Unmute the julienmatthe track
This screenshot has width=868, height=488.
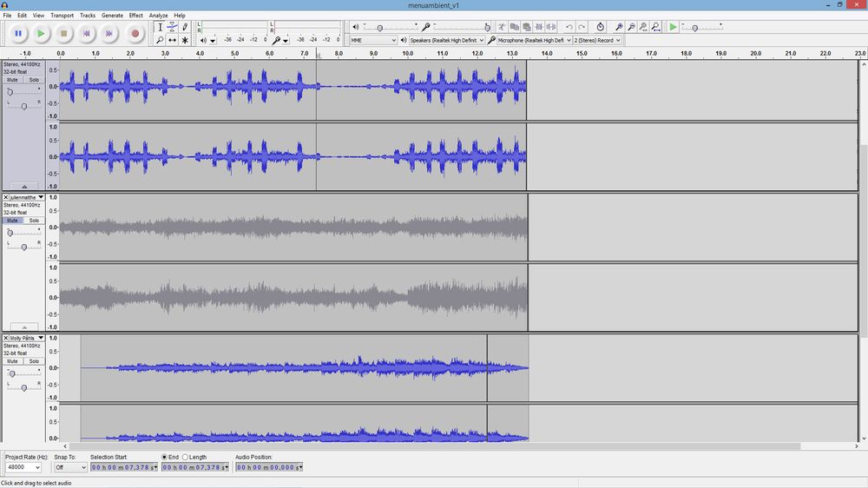(x=12, y=221)
